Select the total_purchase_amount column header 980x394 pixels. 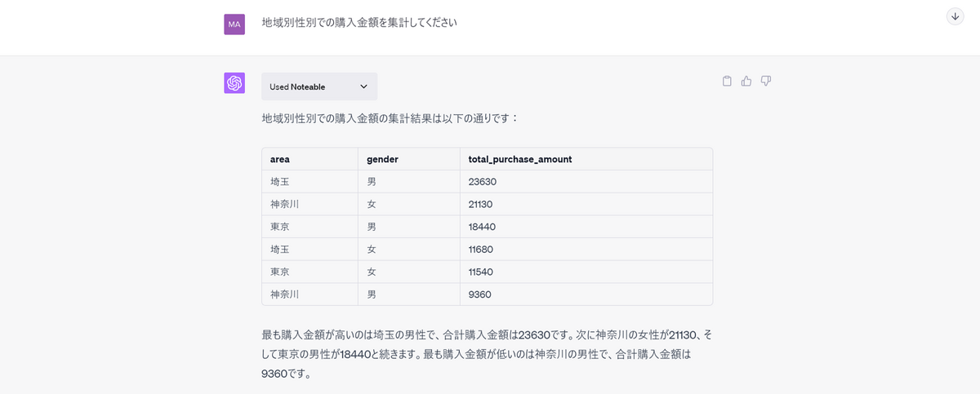pos(586,159)
